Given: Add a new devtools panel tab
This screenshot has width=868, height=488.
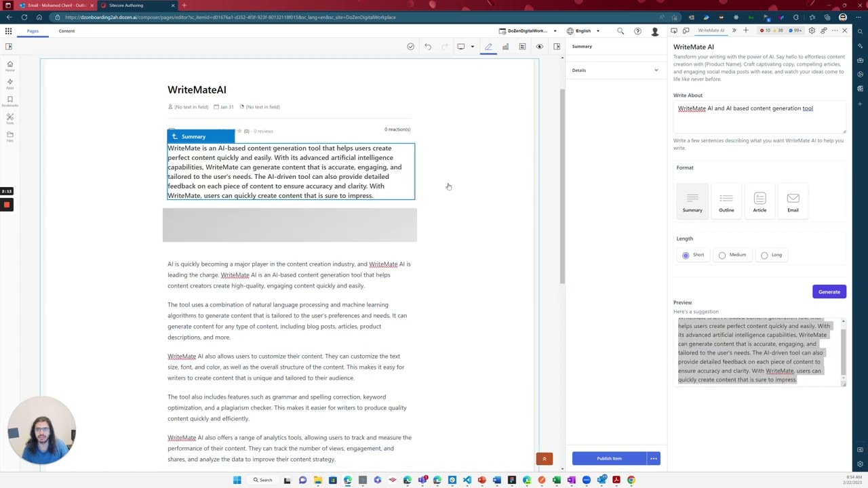Looking at the screenshot, I should click(x=745, y=30).
